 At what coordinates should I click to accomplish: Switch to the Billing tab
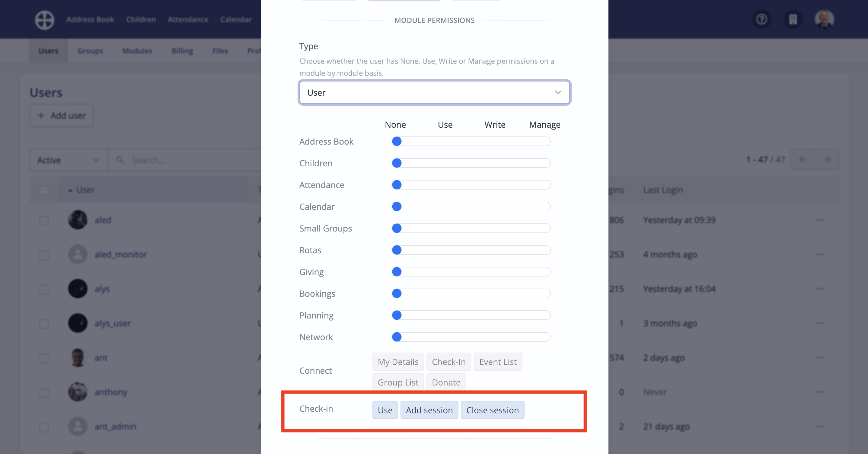click(x=182, y=51)
